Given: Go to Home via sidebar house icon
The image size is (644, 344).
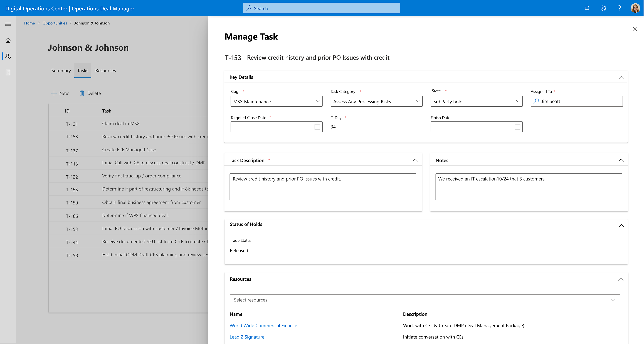Looking at the screenshot, I should 8,40.
